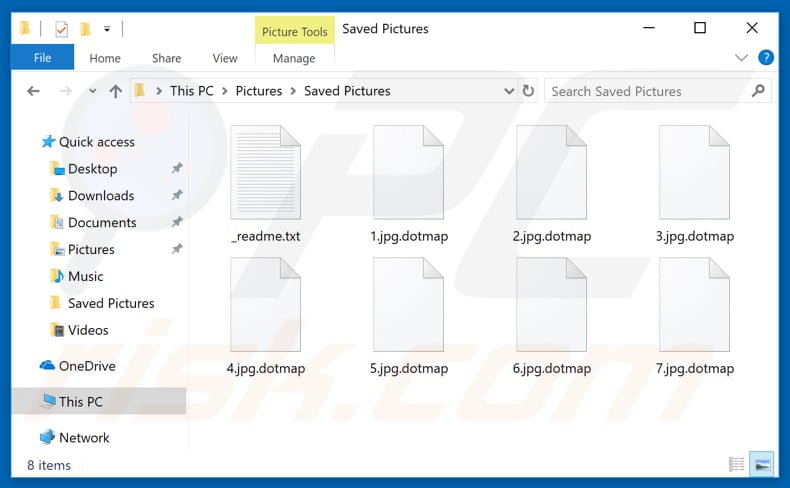Click Pictures in the address breadcrumb
The height and width of the screenshot is (488, 790).
click(x=259, y=91)
